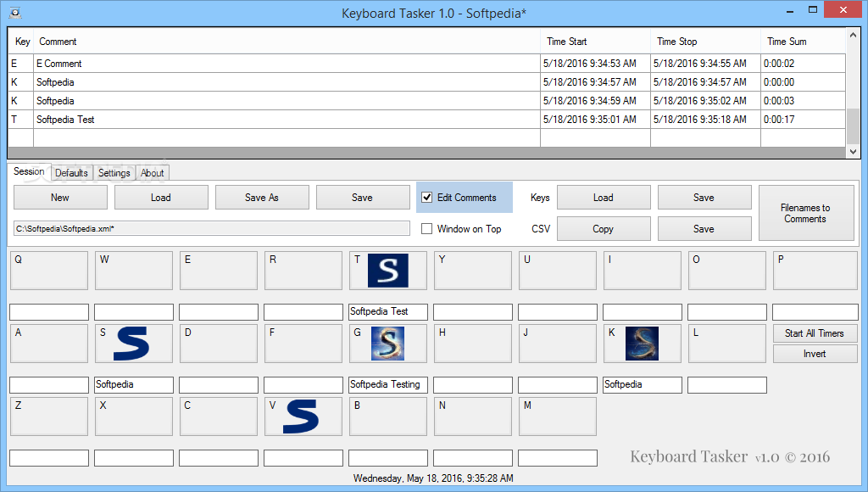Screen dimensions: 868x492
Task: Select the E Comment table cell
Action: [287, 64]
